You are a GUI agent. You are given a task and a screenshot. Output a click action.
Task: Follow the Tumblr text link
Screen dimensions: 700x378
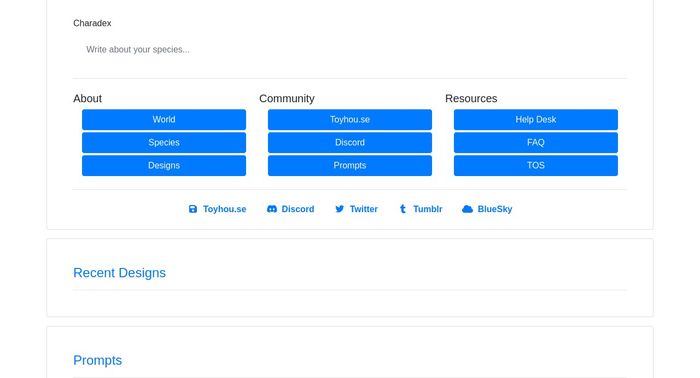[427, 209]
